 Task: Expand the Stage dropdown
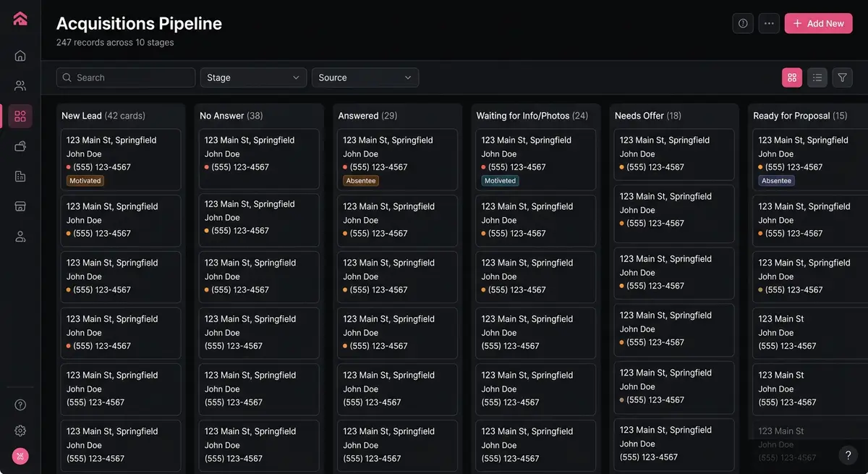(x=253, y=77)
